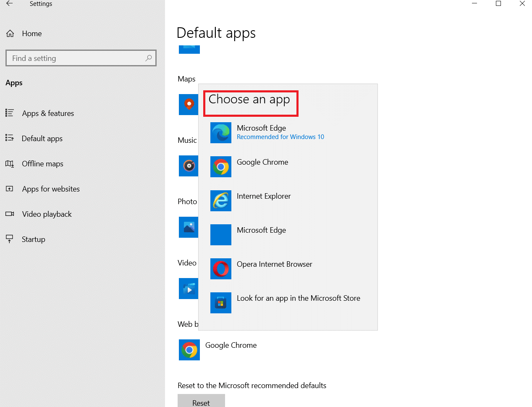Click the Default apps page heading

(x=216, y=33)
